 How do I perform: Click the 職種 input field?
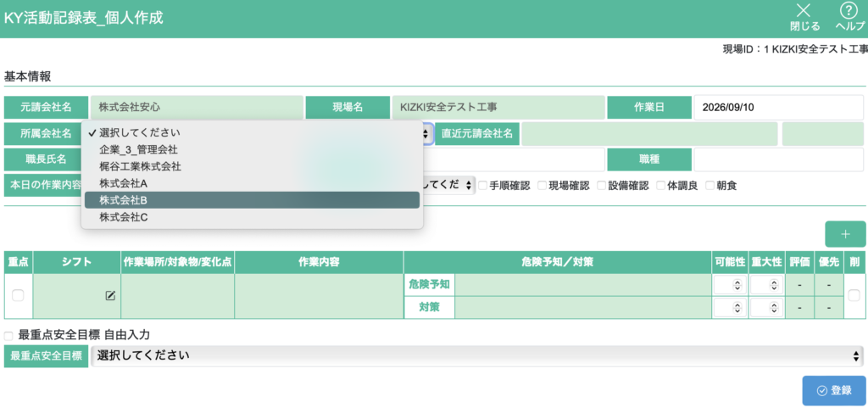pyautogui.click(x=779, y=160)
